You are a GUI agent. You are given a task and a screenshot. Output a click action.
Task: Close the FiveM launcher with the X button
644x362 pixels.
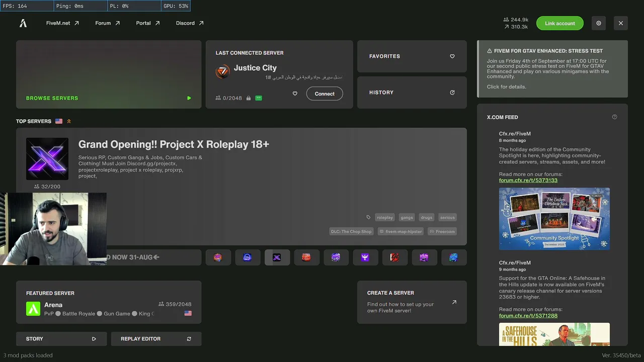click(x=621, y=23)
